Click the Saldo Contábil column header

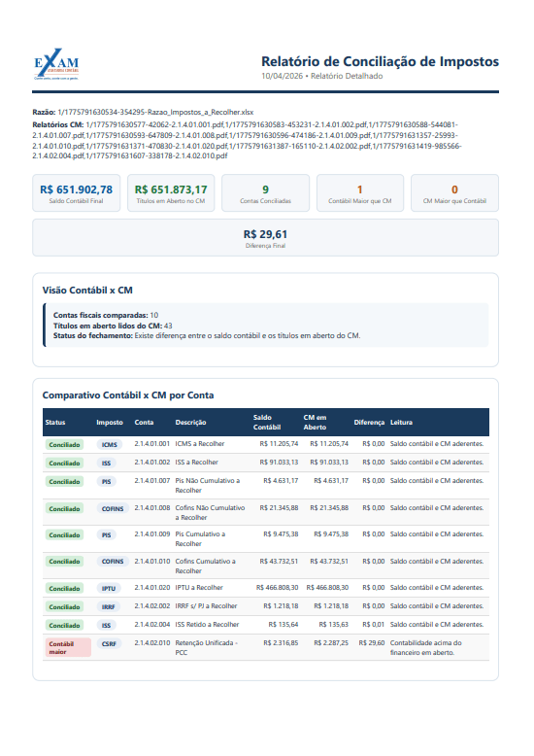267,423
